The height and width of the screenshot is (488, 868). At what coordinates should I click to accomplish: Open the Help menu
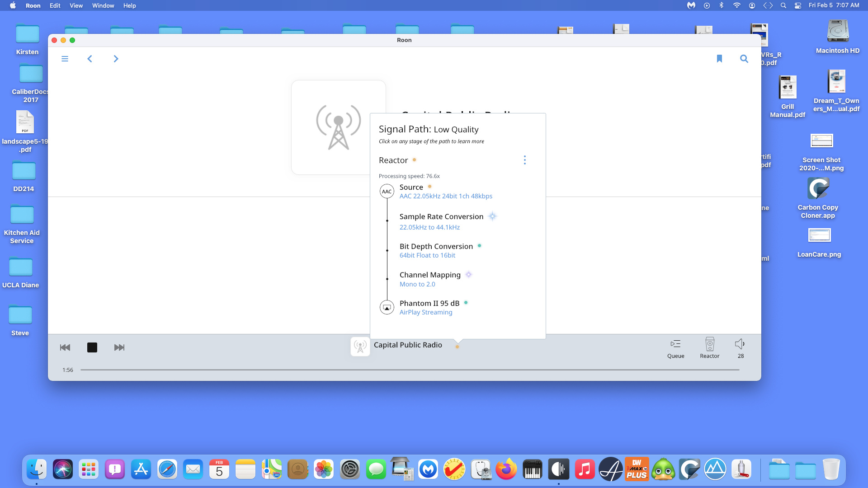[x=129, y=5]
